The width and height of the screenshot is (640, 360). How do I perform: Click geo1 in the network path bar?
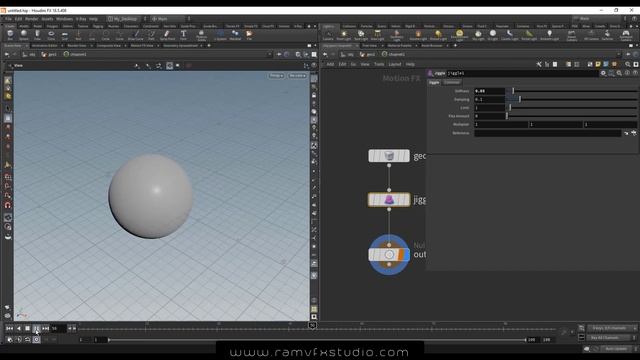368,54
